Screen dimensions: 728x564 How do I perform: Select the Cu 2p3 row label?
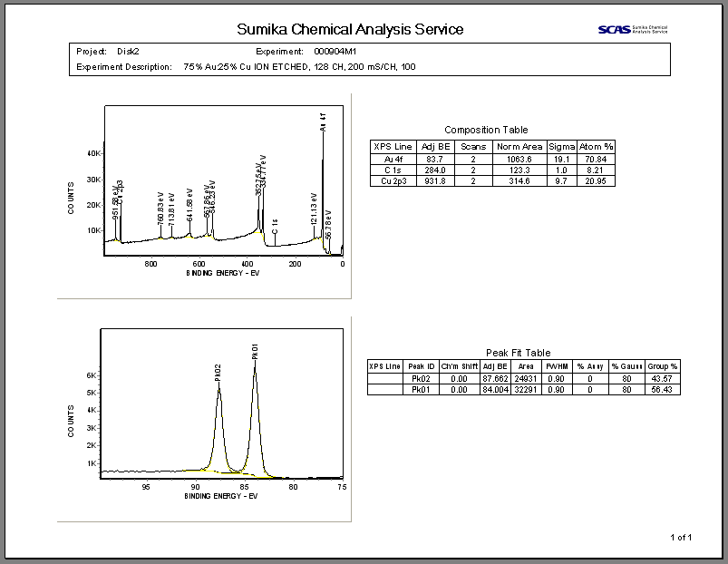click(x=393, y=181)
